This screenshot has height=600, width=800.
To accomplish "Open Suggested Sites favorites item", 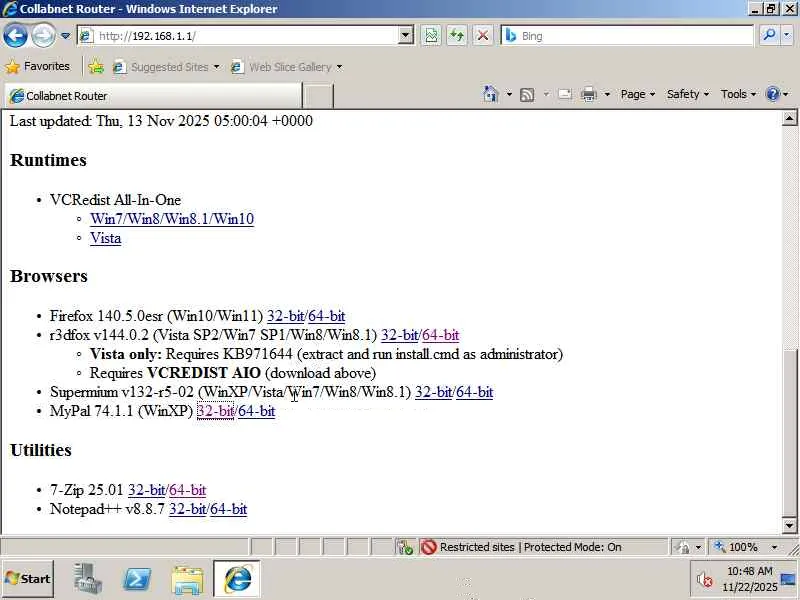I will tap(166, 67).
